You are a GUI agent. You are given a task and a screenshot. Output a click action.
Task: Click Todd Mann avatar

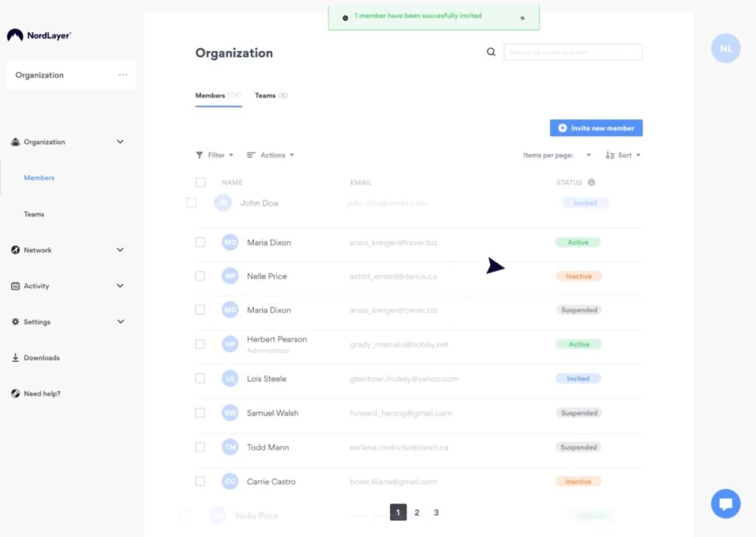tap(230, 448)
